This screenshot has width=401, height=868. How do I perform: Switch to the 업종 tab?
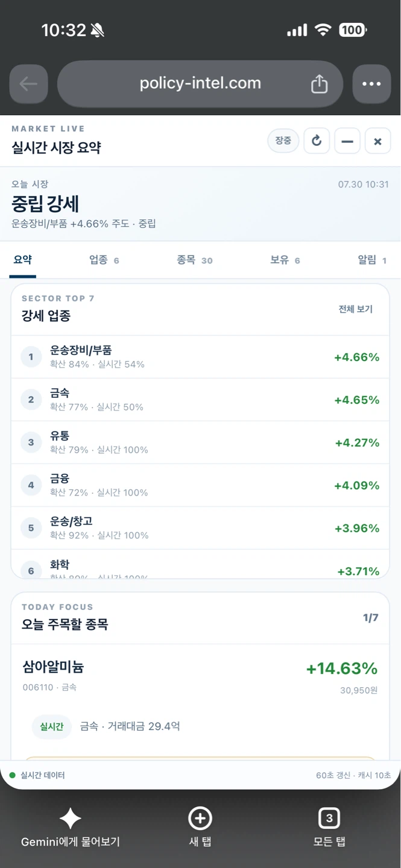(x=104, y=260)
